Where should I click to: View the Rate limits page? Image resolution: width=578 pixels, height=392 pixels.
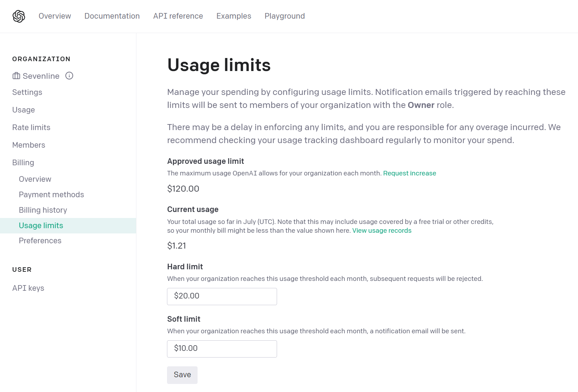coord(31,127)
